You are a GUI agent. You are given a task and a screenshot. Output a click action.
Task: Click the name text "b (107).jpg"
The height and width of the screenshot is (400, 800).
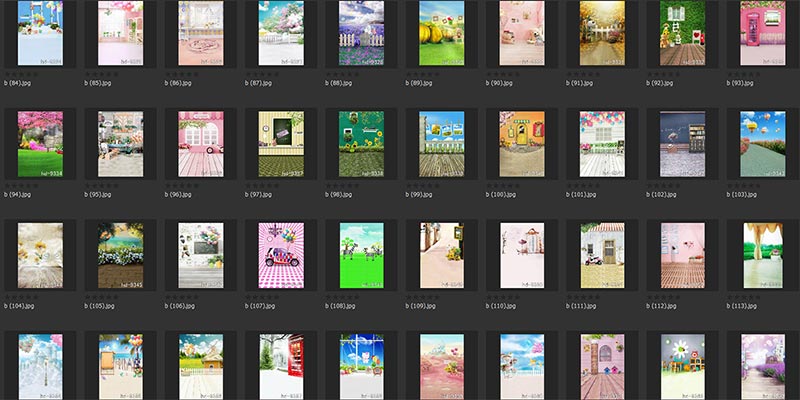pos(260,306)
